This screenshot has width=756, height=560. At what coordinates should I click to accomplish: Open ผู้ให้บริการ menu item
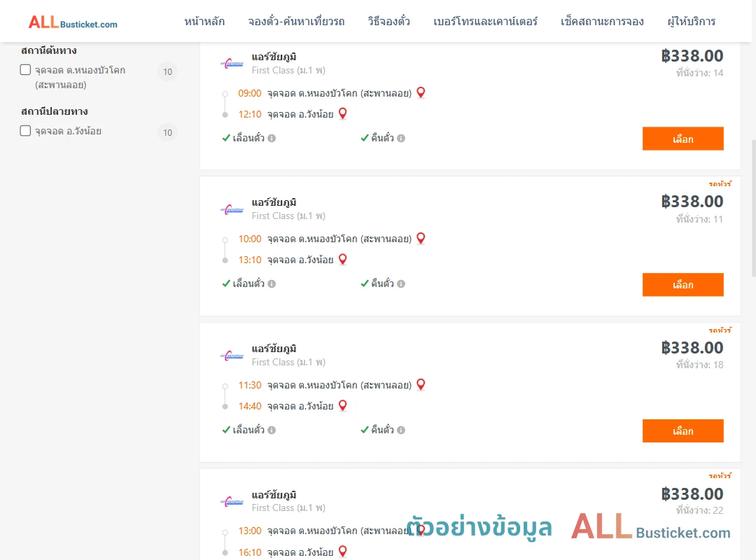pos(692,22)
